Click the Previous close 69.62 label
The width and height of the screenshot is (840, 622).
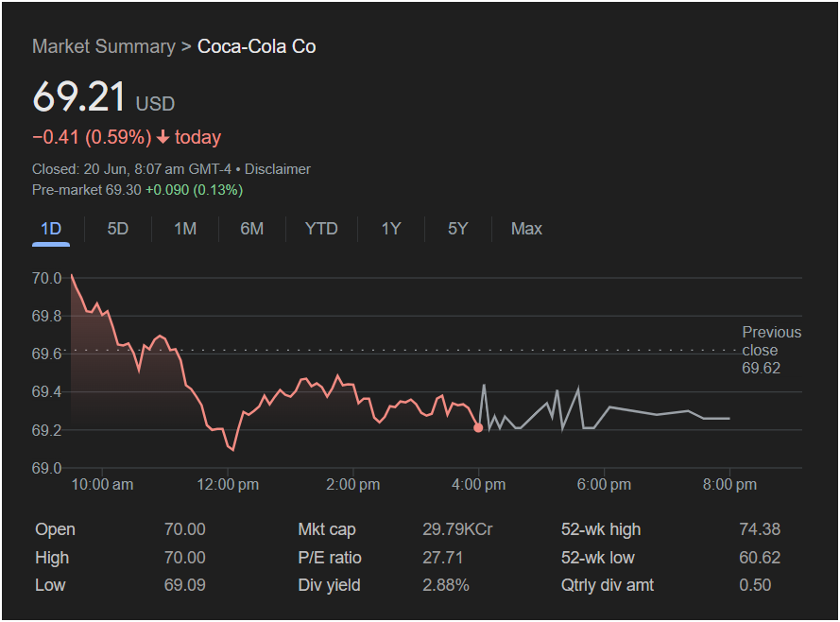pos(771,351)
